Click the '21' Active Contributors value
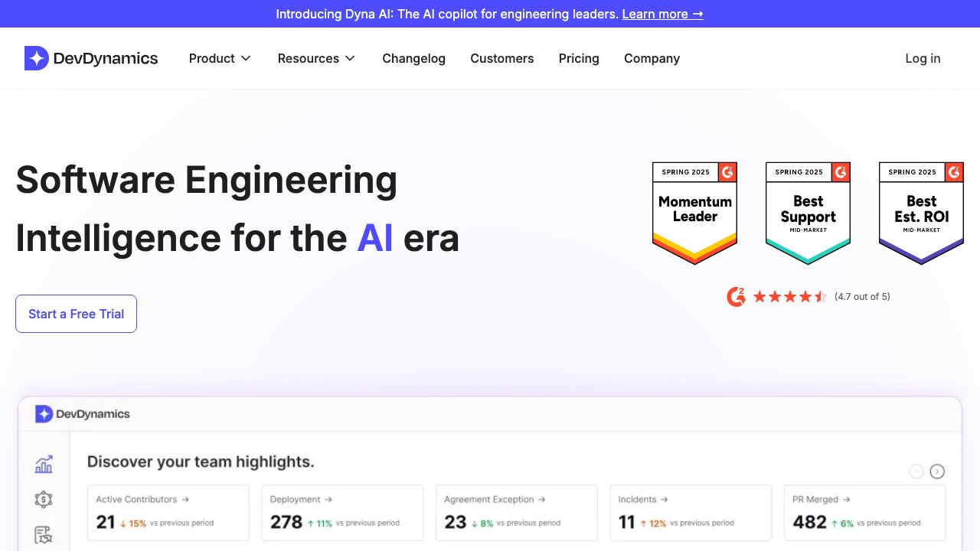This screenshot has height=551, width=980. click(x=106, y=522)
